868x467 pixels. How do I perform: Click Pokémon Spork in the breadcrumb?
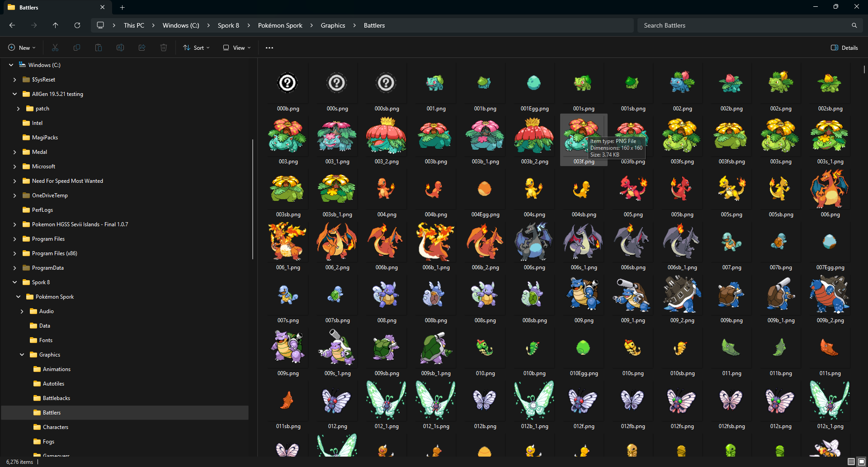pyautogui.click(x=280, y=25)
